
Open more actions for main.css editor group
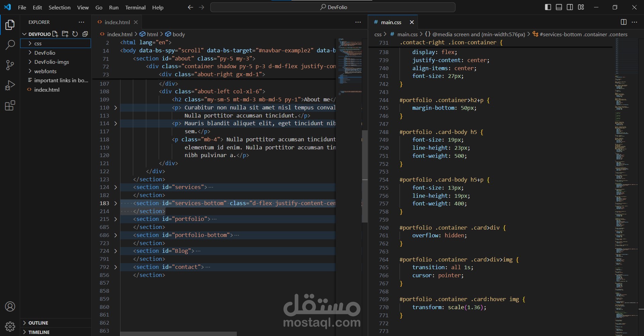click(634, 22)
